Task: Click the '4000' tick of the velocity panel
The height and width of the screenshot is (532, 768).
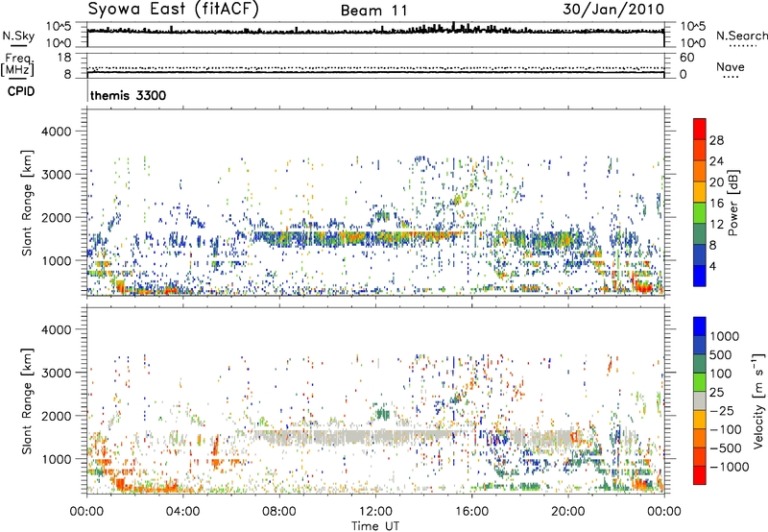Action: click(x=56, y=329)
